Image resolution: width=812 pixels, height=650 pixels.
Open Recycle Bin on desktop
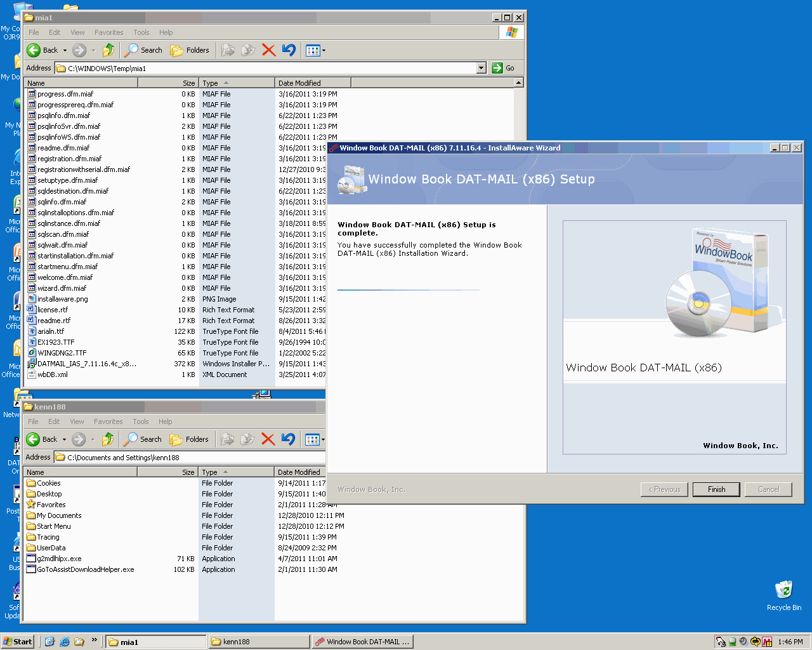784,595
